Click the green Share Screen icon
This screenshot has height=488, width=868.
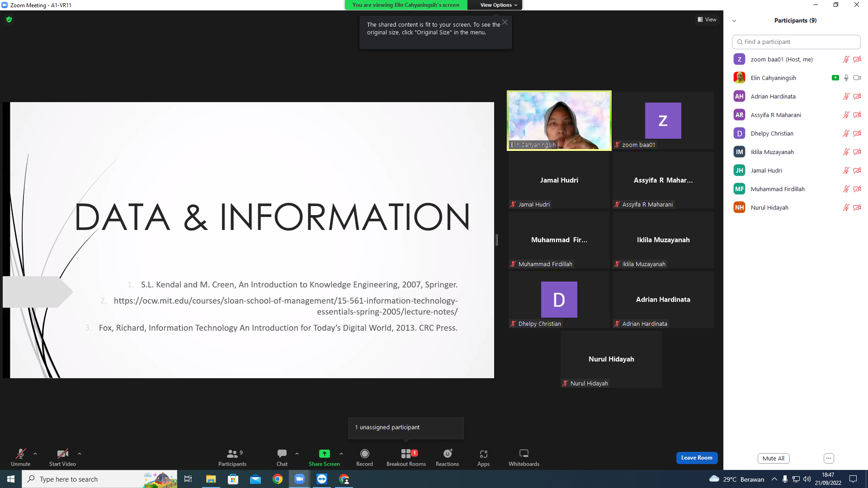pyautogui.click(x=324, y=454)
